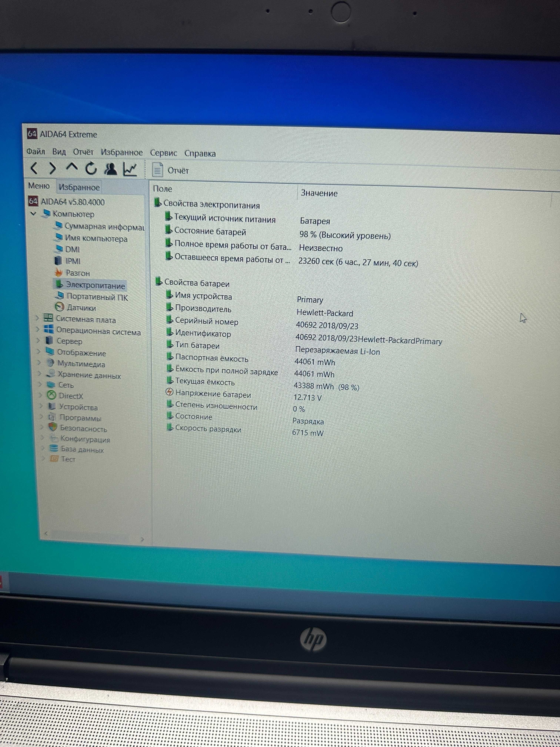Expand the Сеть node

tap(40, 384)
